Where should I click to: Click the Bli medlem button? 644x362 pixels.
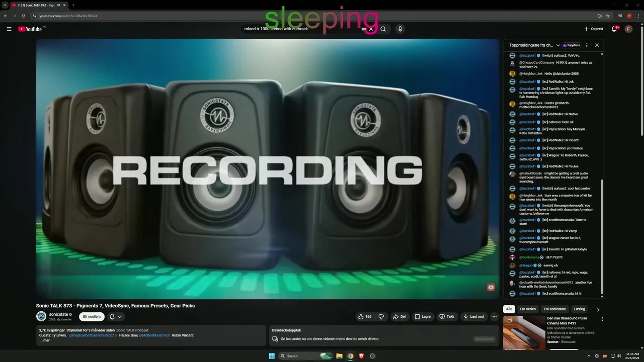click(92, 317)
